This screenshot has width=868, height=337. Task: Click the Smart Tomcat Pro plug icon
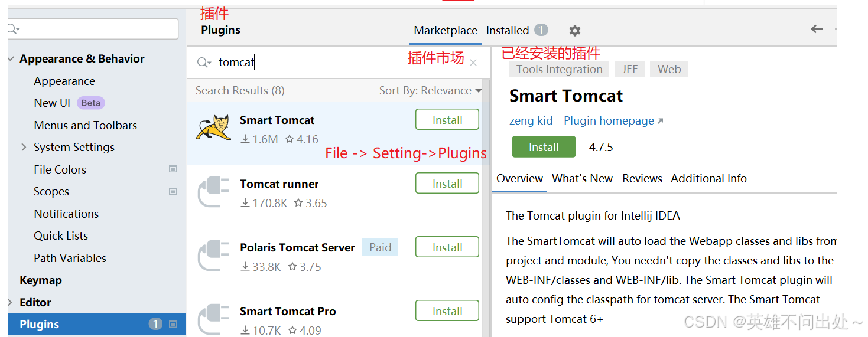tap(213, 319)
